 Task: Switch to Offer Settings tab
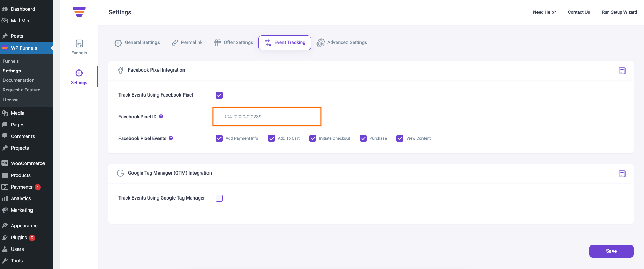pos(234,43)
